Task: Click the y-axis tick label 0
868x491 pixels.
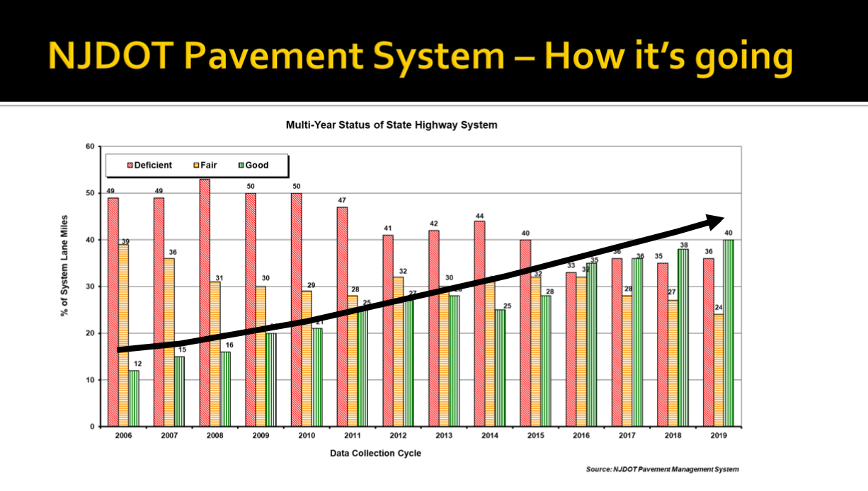Action: 92,427
